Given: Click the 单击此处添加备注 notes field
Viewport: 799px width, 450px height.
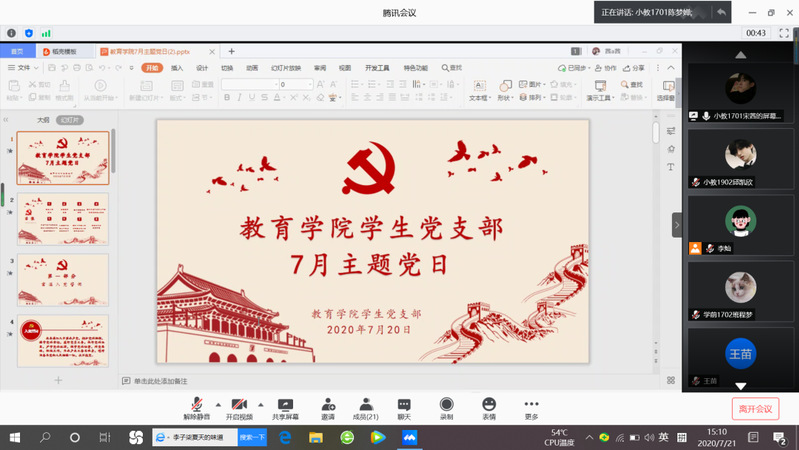Looking at the screenshot, I should pyautogui.click(x=160, y=381).
